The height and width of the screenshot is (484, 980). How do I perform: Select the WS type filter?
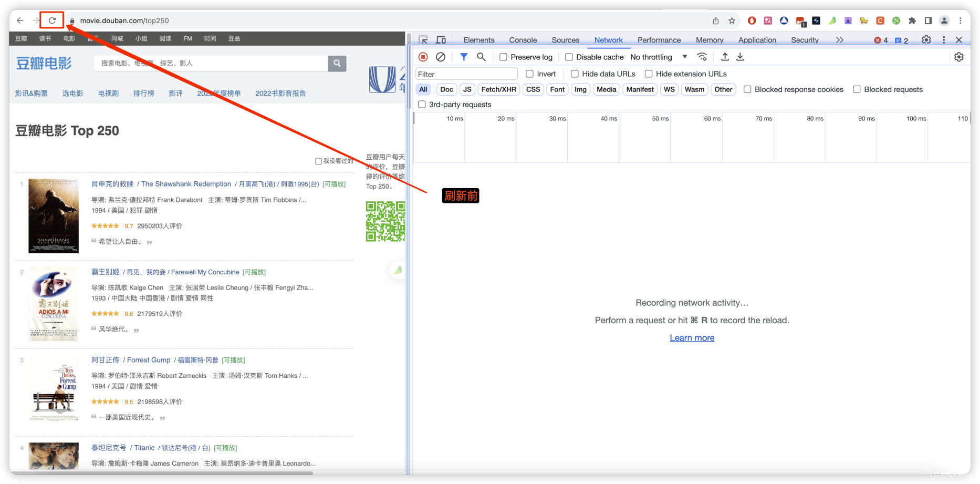669,89
